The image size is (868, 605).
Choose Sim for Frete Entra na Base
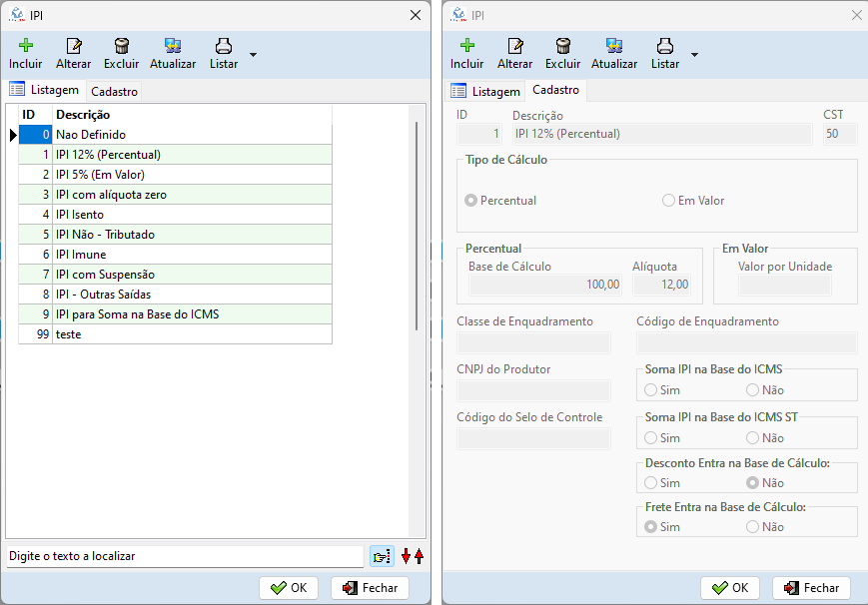pos(650,526)
